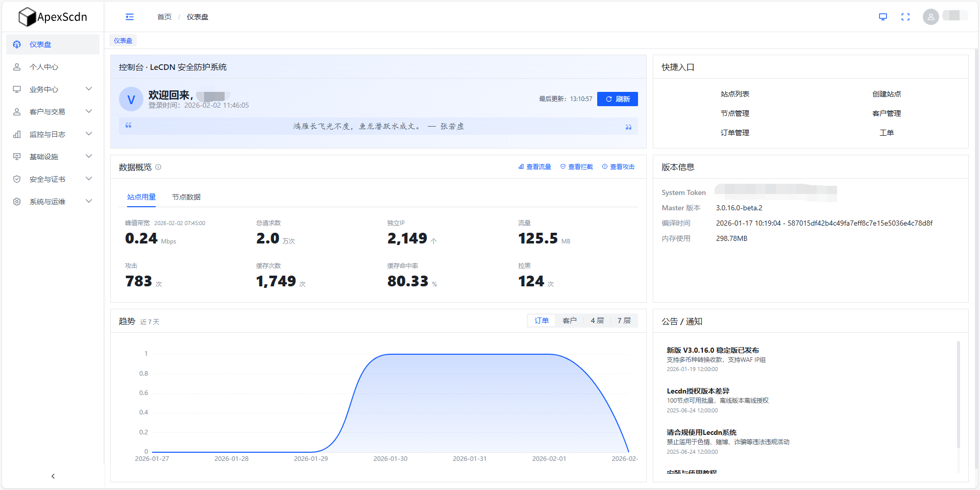Screen dimensions: 980x490
Task: Switch trend chart to 7层 view
Action: tap(624, 321)
